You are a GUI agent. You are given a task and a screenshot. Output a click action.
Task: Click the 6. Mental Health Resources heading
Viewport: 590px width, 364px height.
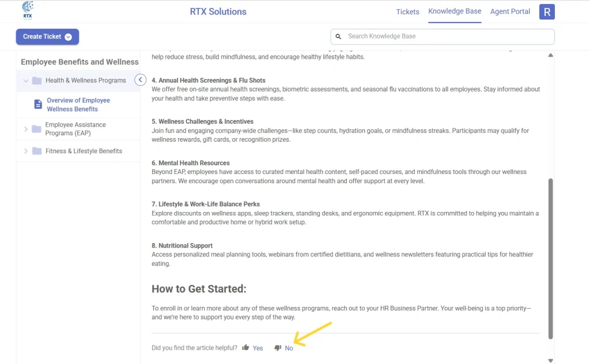[190, 163]
